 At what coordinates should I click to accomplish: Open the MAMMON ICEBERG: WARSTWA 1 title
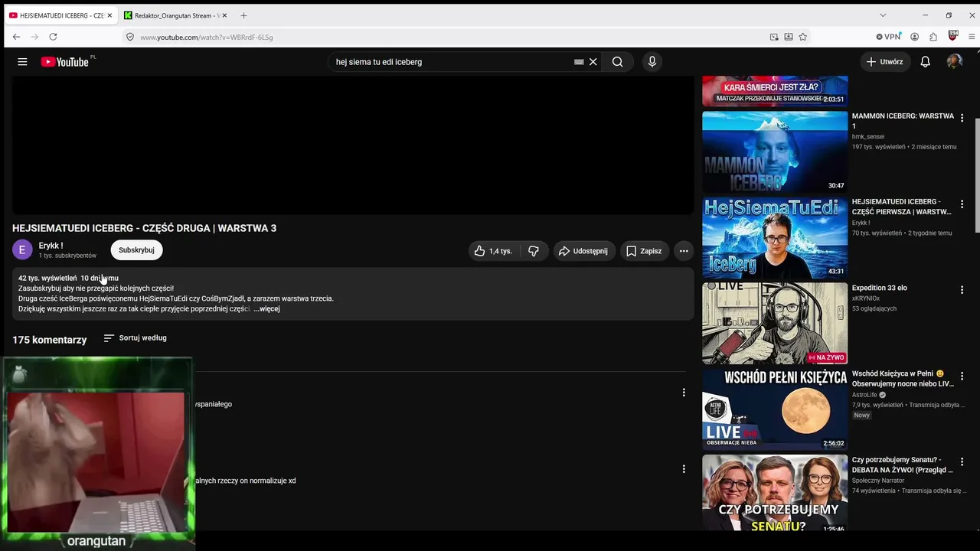point(903,121)
